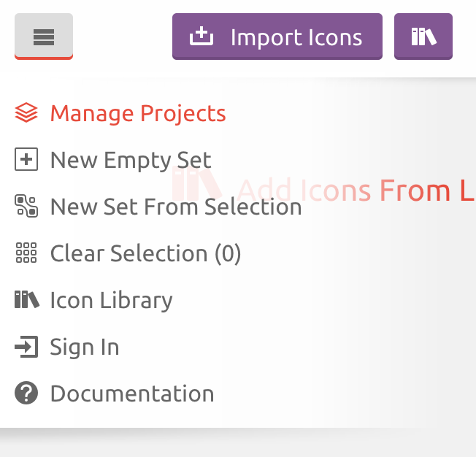Open the icon library purple books button

[x=423, y=37]
